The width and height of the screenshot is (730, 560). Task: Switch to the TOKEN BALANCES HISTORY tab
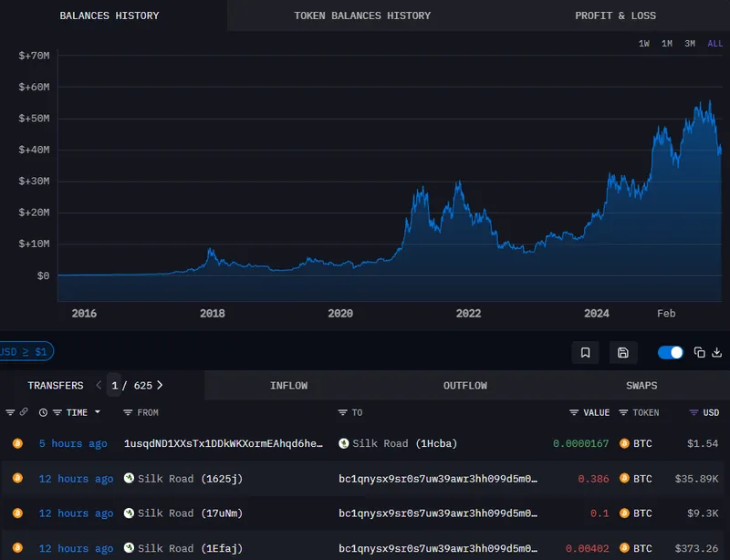360,15
